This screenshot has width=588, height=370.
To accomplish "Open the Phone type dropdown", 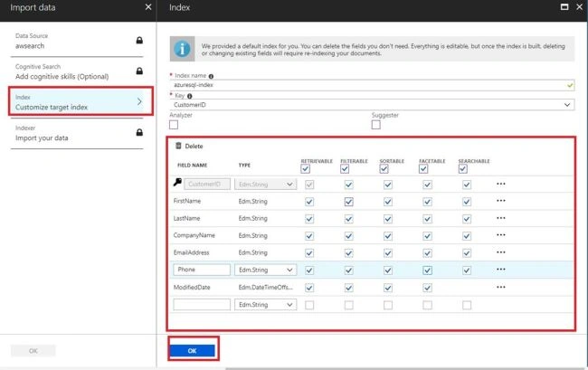I will click(x=265, y=270).
